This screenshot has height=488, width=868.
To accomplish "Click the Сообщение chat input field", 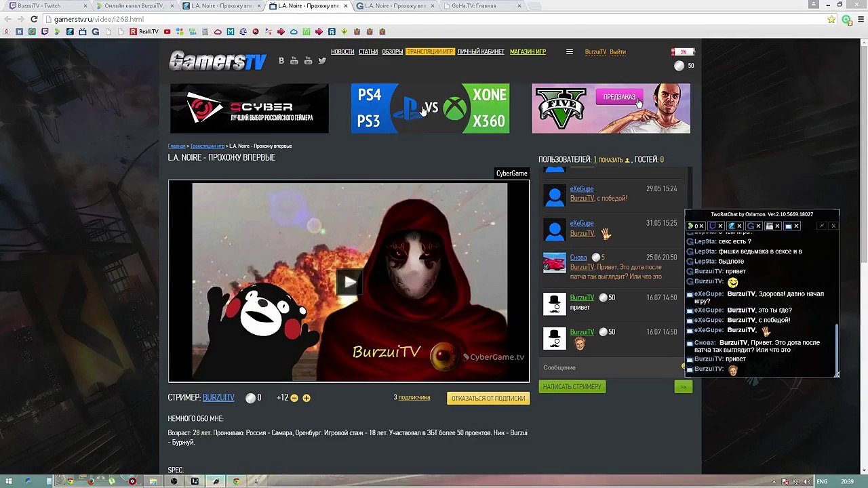I will [610, 367].
